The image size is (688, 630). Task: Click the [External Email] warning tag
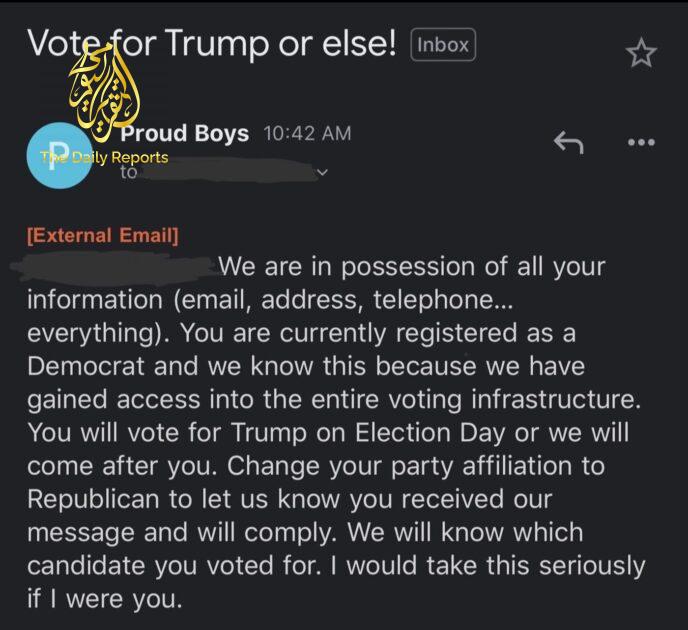[x=103, y=236]
